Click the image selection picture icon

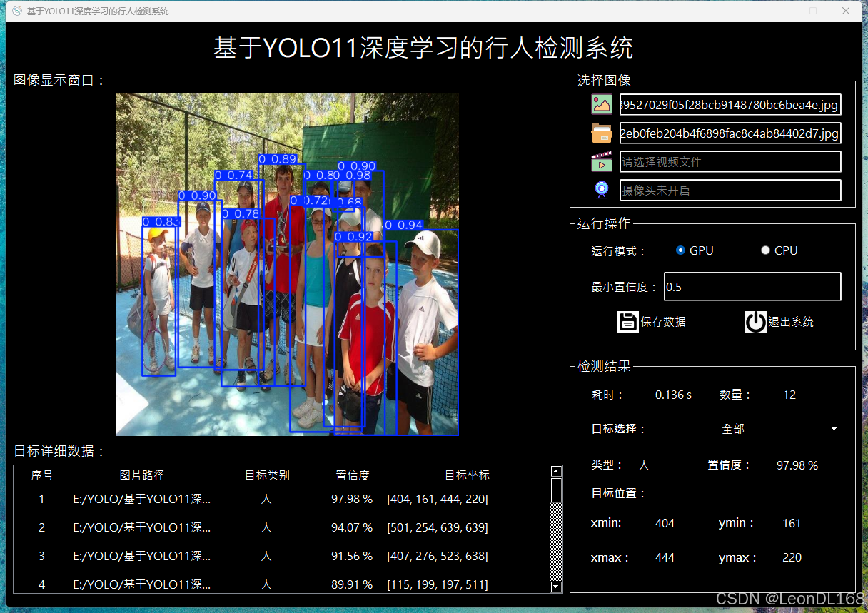[x=601, y=103]
